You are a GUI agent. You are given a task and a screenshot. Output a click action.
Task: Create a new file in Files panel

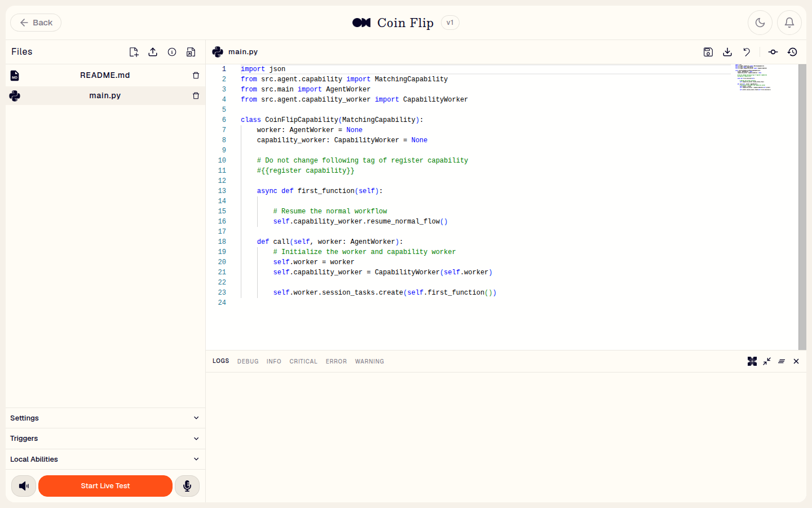point(134,52)
